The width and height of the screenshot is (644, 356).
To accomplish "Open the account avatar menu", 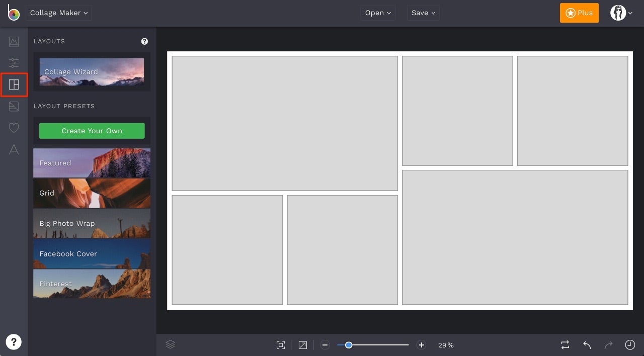I will 621,13.
